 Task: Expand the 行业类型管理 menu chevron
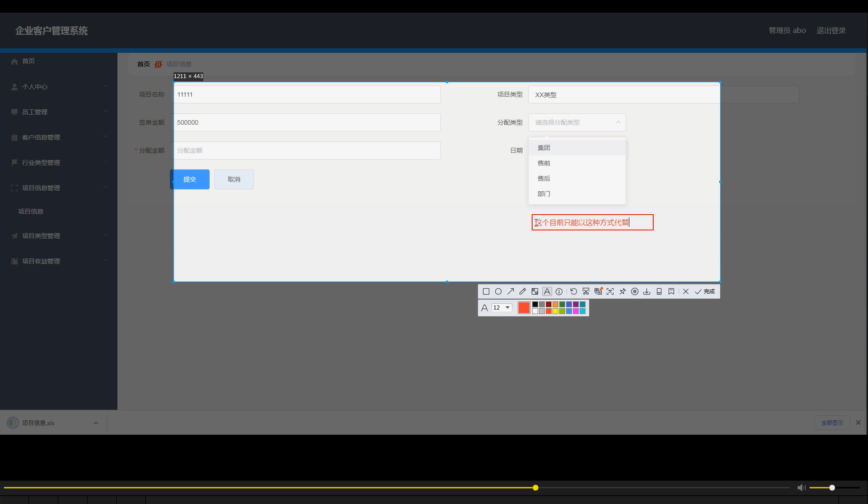(106, 162)
